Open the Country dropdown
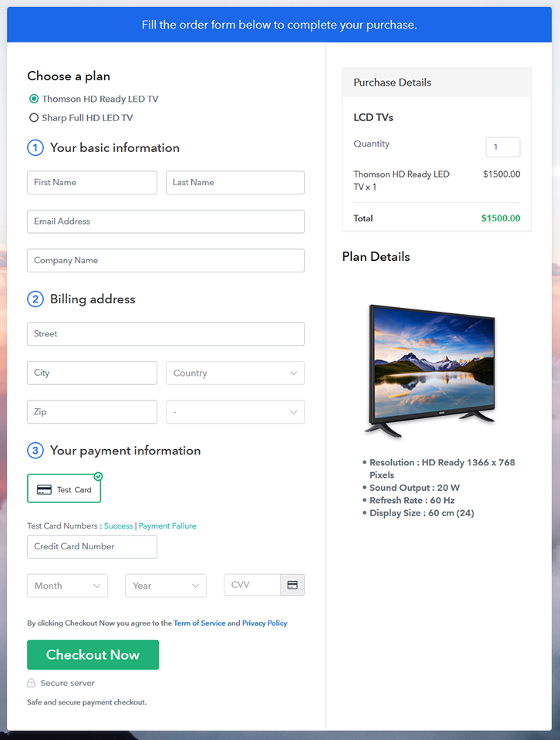 click(235, 373)
